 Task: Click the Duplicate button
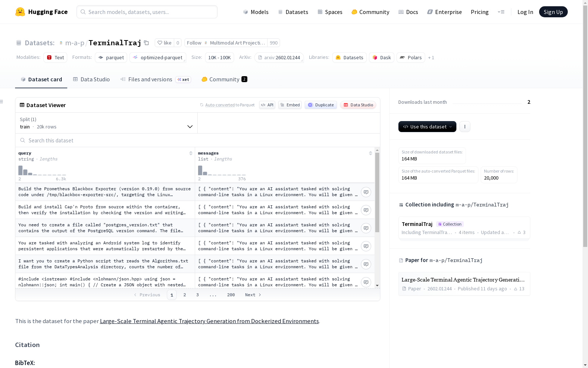pyautogui.click(x=321, y=105)
